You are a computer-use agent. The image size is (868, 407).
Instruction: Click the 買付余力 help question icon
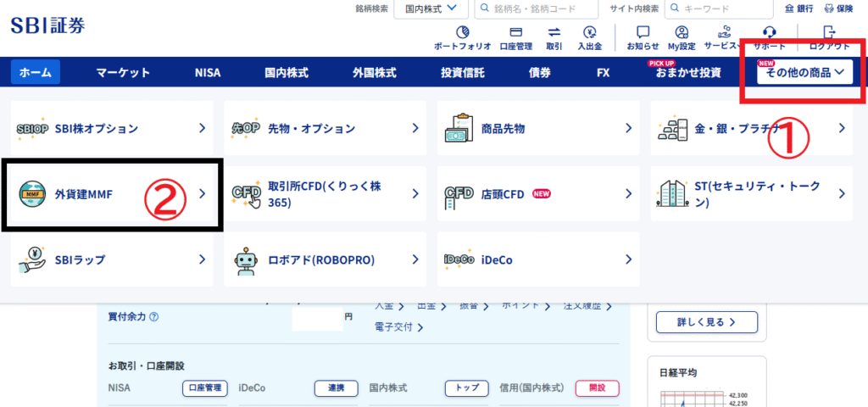click(154, 318)
